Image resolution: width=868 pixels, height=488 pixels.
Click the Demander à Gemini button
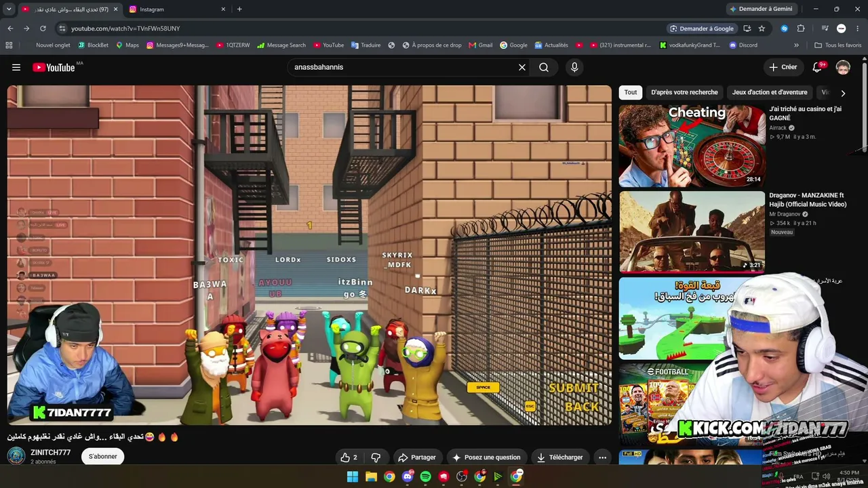[x=761, y=9]
